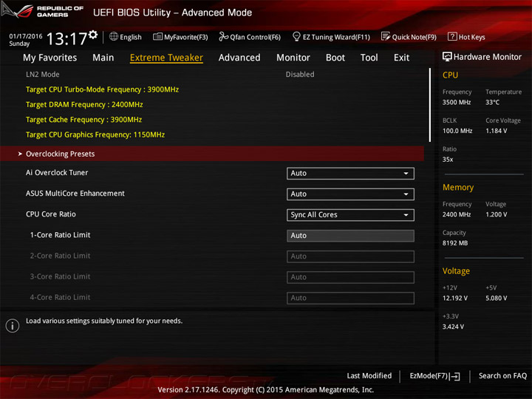The height and width of the screenshot is (399, 532).
Task: Click the 1-Core Ratio Limit label
Action: click(60, 235)
